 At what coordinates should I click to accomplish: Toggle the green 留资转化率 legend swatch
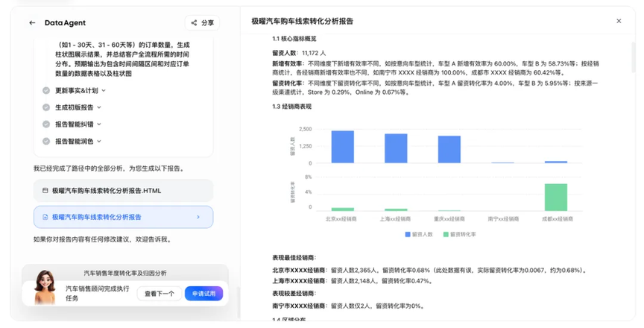(x=446, y=234)
